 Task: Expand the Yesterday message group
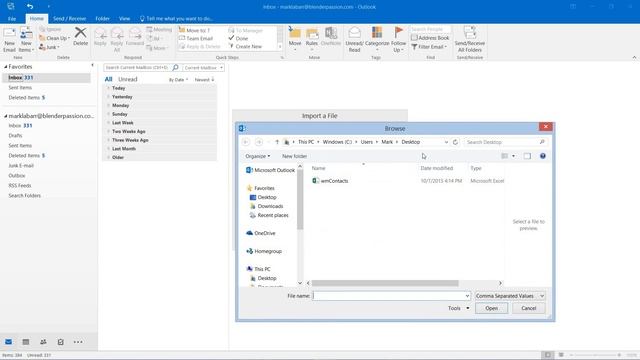(x=109, y=97)
